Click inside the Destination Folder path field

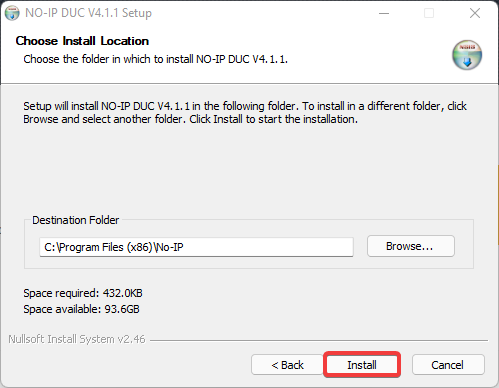tap(196, 247)
